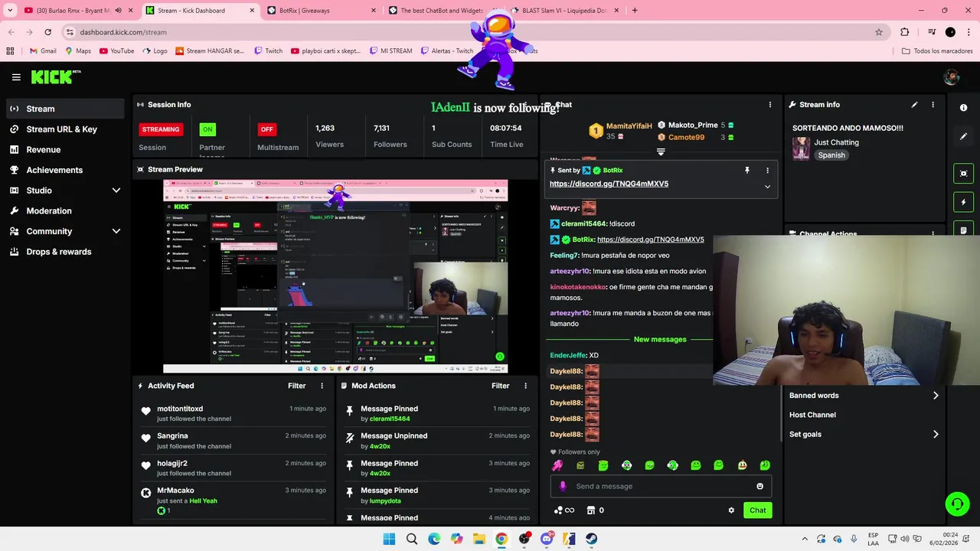Open the Activity Feed three-dot options menu
Screen dimensions: 980x551
click(322, 386)
